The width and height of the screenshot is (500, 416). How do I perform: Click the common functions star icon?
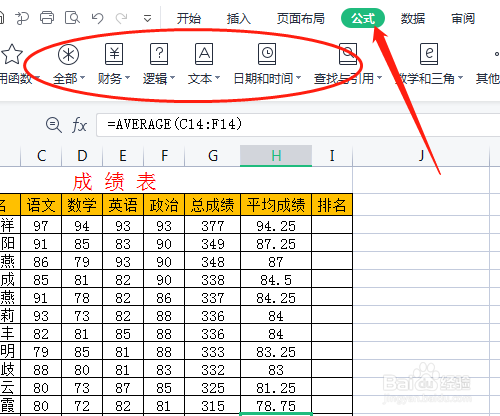(12, 54)
